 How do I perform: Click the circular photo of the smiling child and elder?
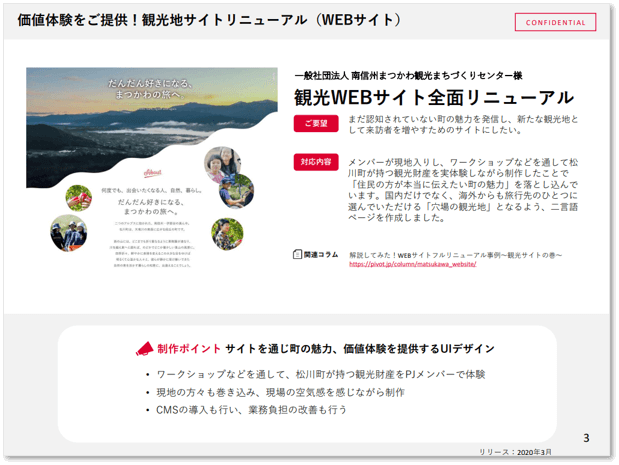click(x=223, y=165)
